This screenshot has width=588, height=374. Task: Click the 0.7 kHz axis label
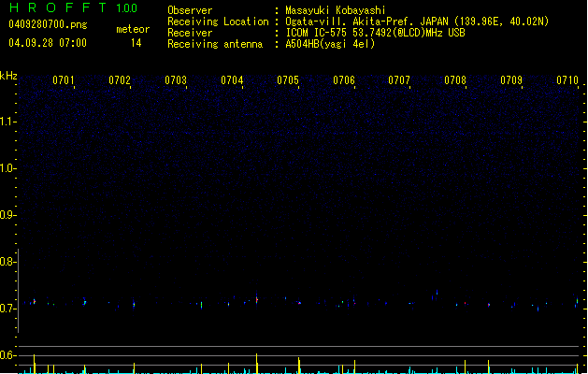(7, 309)
